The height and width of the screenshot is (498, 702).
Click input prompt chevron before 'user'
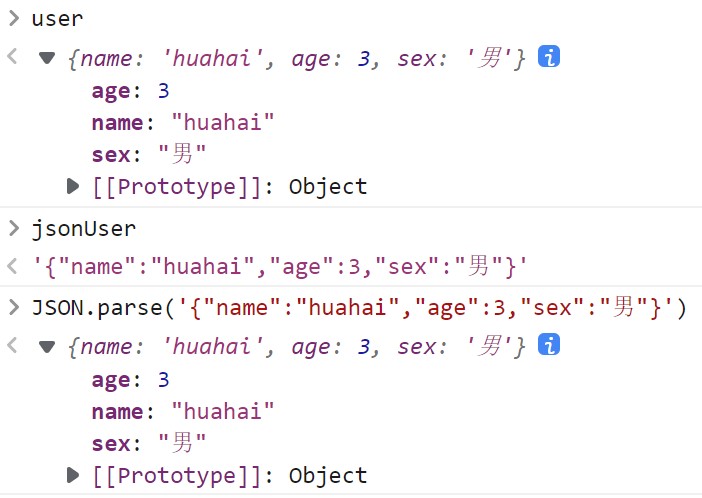(13, 18)
